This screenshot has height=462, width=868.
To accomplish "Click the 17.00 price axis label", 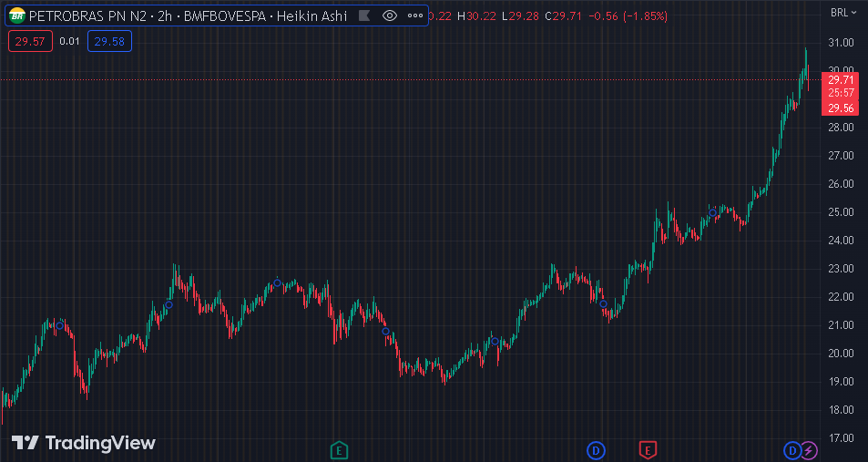I will pyautogui.click(x=841, y=437).
